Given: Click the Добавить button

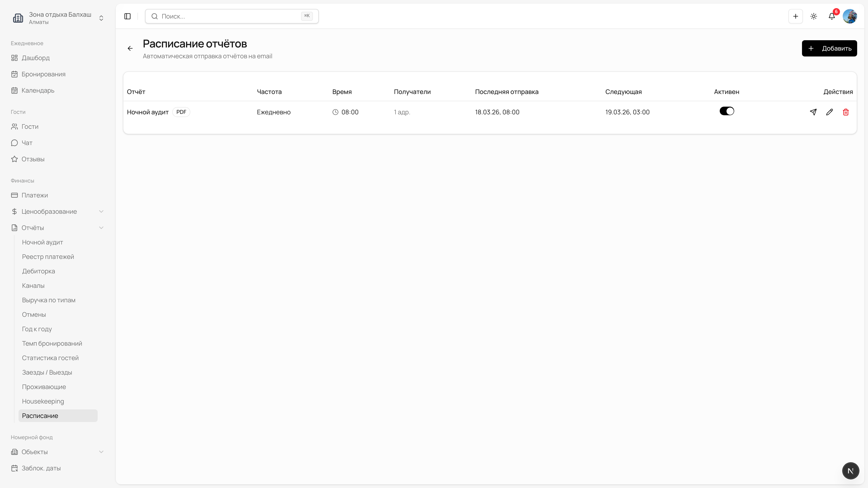Looking at the screenshot, I should coord(829,49).
